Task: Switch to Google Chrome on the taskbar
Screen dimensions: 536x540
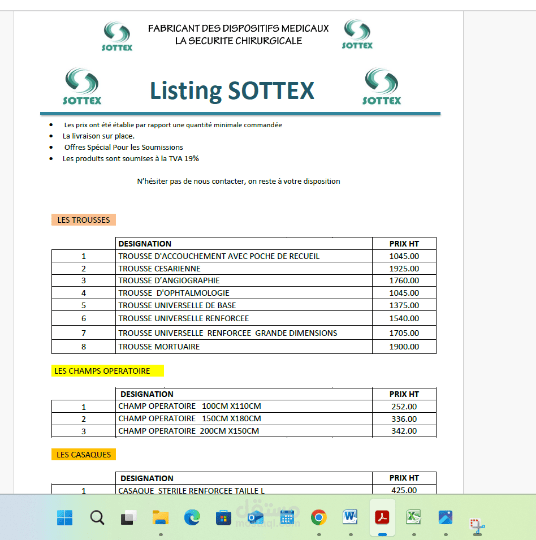Action: pos(319,517)
